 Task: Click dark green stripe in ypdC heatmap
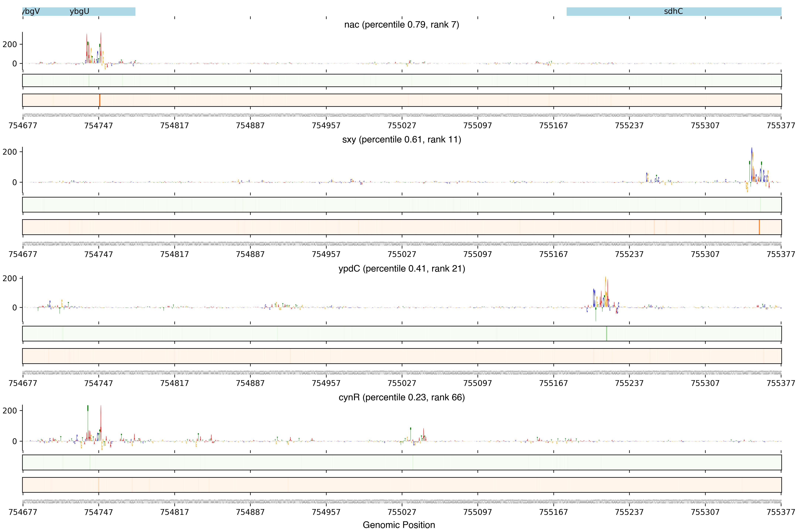pos(606,334)
